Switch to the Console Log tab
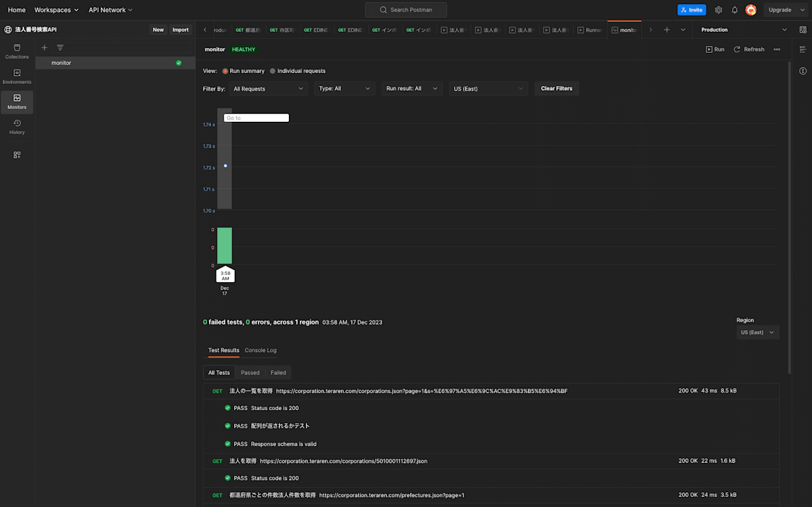Viewport: 812px width, 507px height. tap(261, 351)
